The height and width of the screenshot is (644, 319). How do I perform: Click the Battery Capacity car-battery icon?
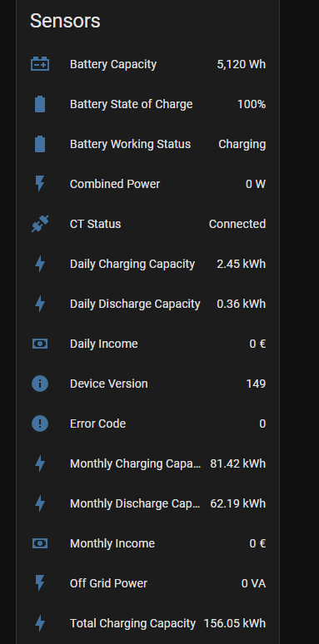(40, 64)
